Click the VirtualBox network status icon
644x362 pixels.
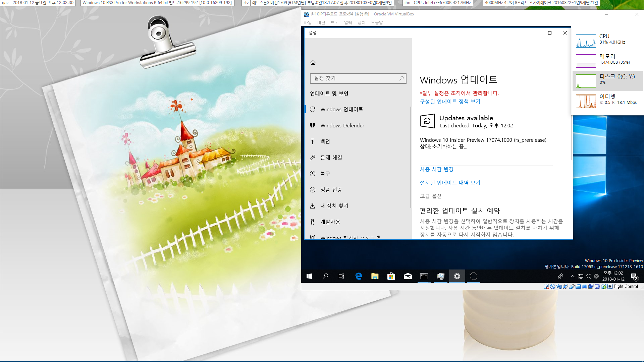[x=566, y=287]
